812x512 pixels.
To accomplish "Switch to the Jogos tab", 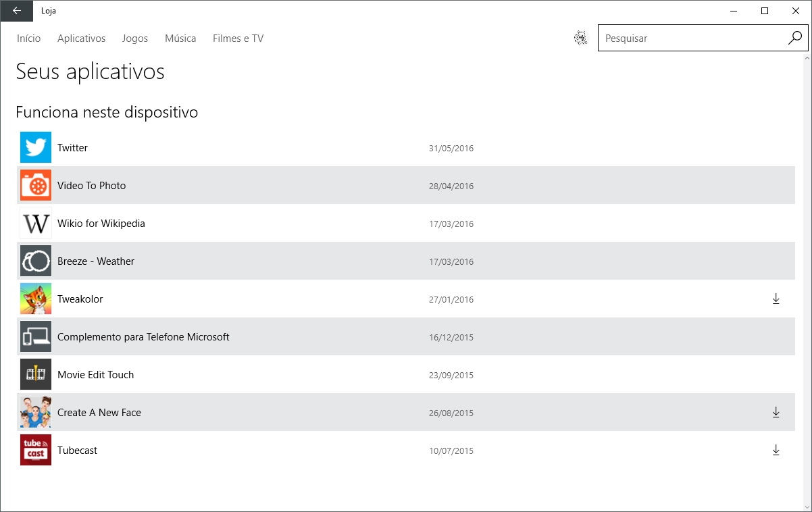I will coord(135,39).
